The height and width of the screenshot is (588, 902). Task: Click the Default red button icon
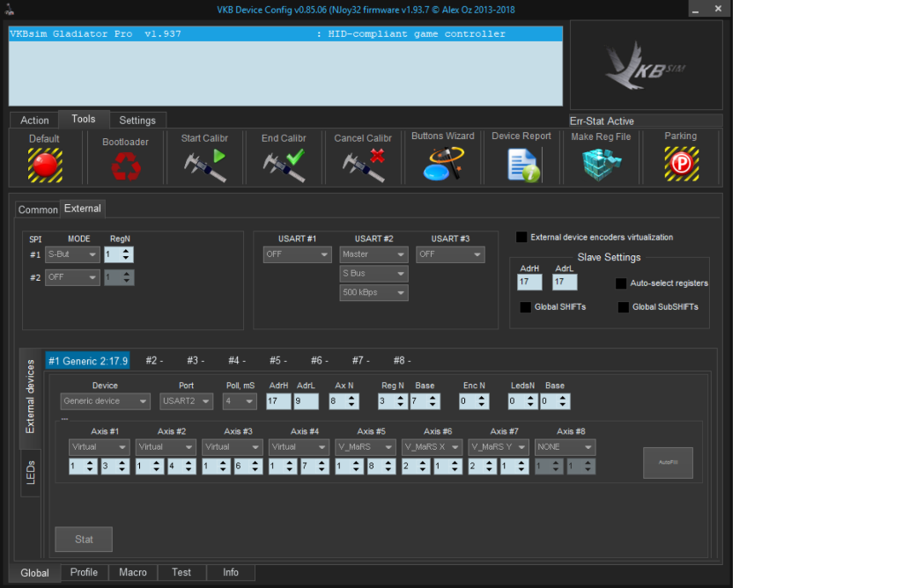44,164
